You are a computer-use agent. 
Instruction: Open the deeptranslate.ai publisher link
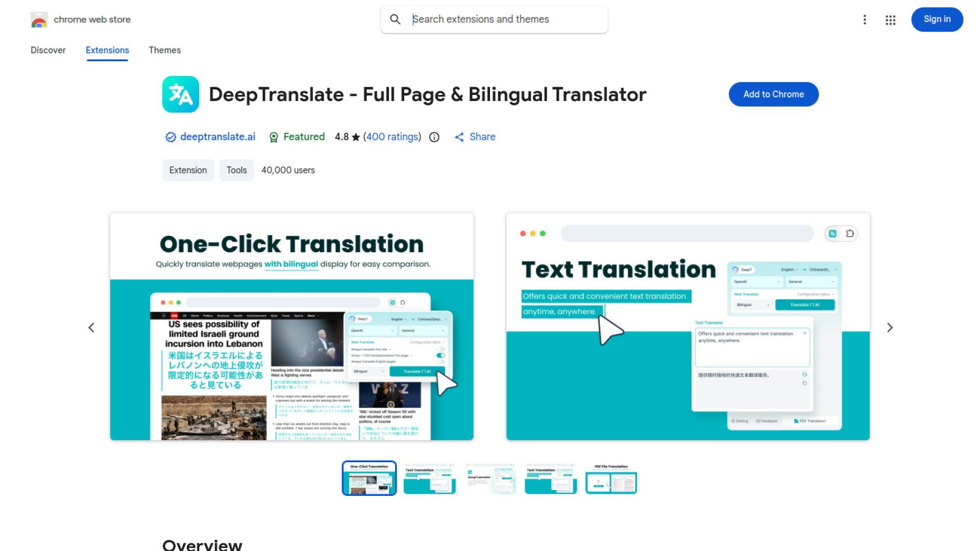coord(218,137)
